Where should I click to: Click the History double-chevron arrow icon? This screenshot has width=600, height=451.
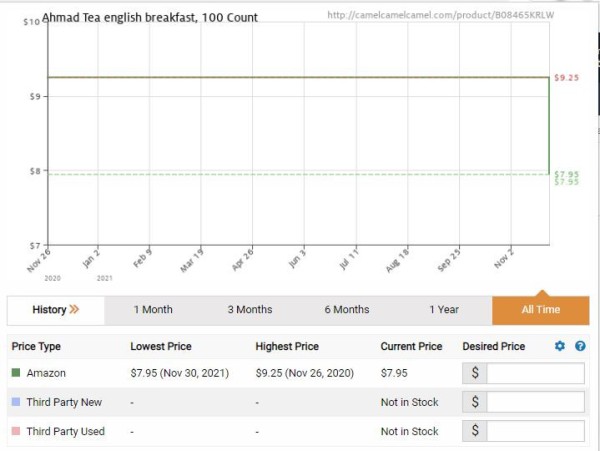coord(74,310)
